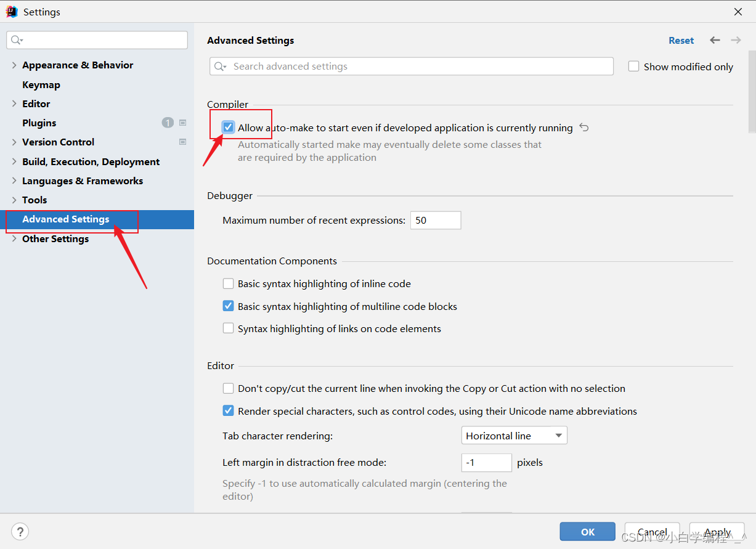The image size is (756, 549).
Task: Click the Documentation Components heading
Action: [x=272, y=261]
